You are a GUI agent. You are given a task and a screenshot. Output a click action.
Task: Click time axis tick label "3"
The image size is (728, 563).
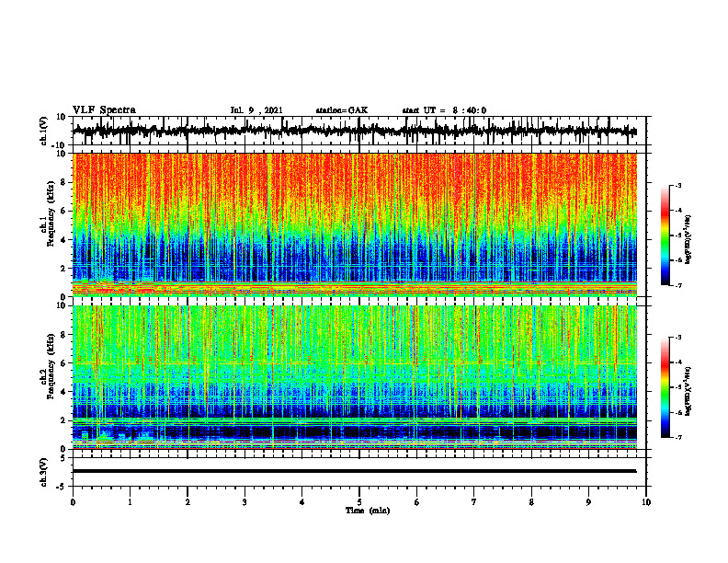pyautogui.click(x=245, y=502)
